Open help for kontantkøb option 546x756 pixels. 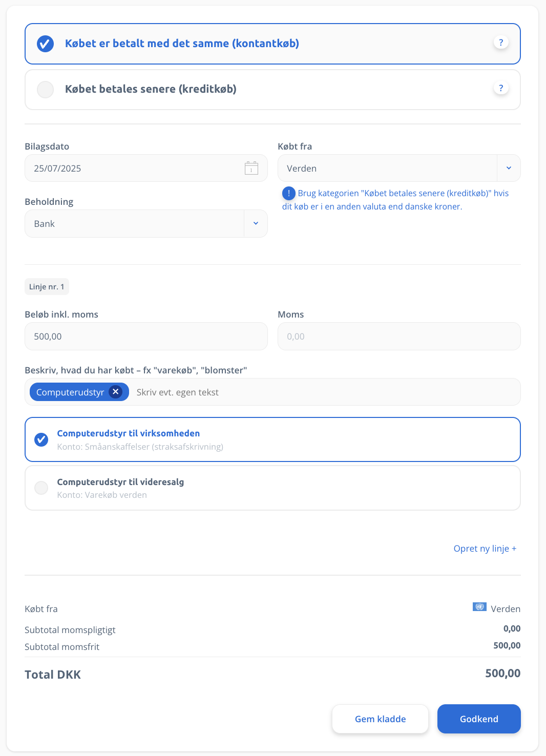coord(501,43)
